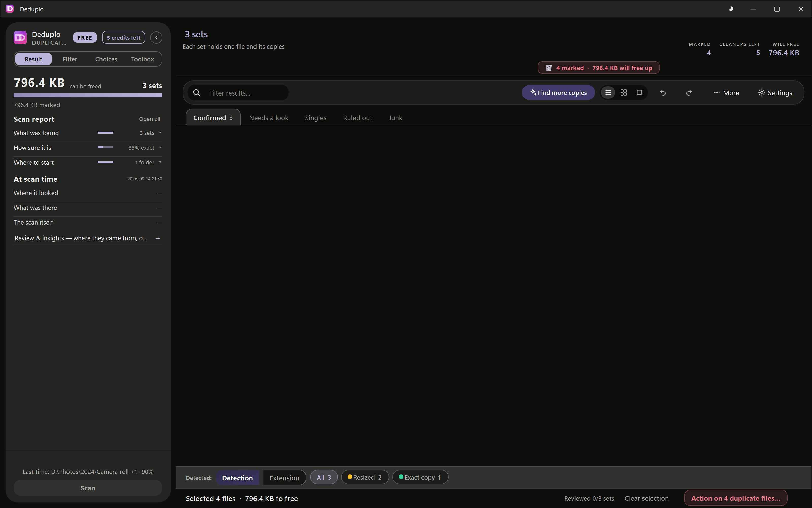
Task: Expand the What was found row
Action: pyautogui.click(x=88, y=133)
